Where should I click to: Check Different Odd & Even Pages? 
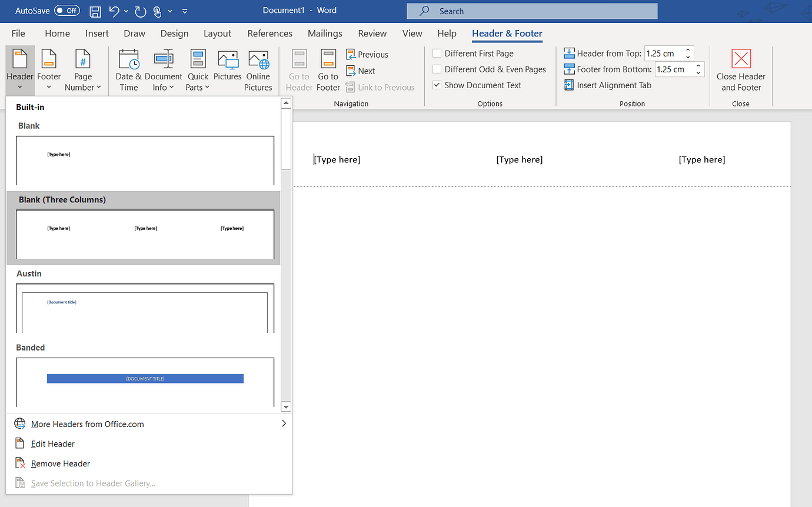pos(437,69)
